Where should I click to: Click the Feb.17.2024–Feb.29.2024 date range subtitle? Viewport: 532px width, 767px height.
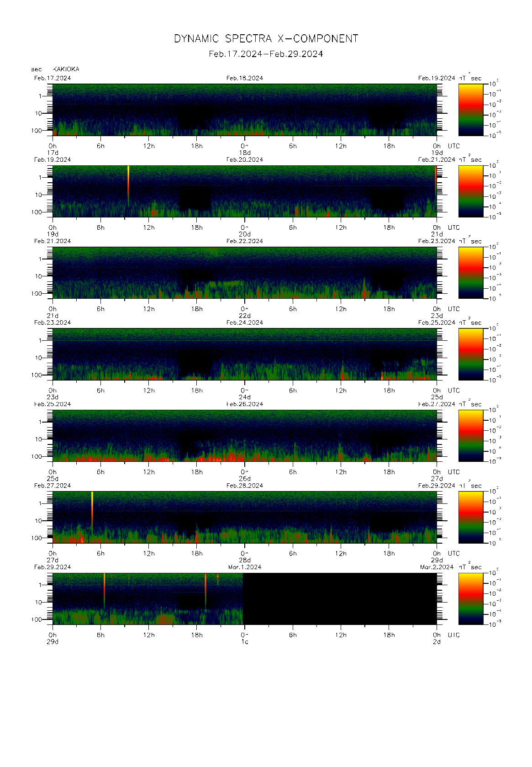point(266,54)
